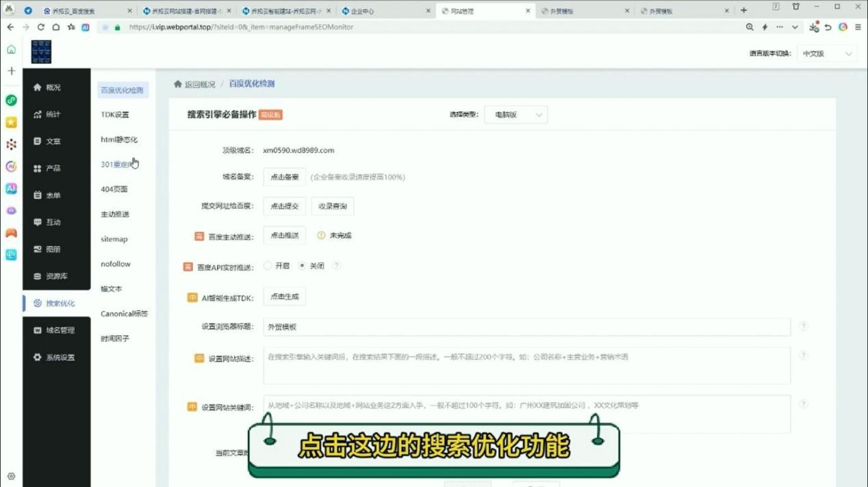This screenshot has width=868, height=487.
Task: Open 资源库 resource library in sidebar
Action: (51, 276)
